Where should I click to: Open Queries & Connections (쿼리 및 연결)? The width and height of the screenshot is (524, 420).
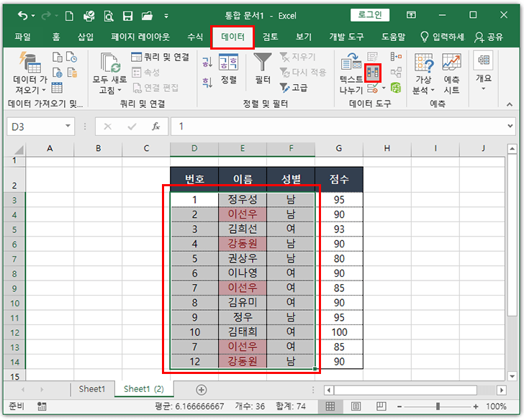click(x=161, y=57)
